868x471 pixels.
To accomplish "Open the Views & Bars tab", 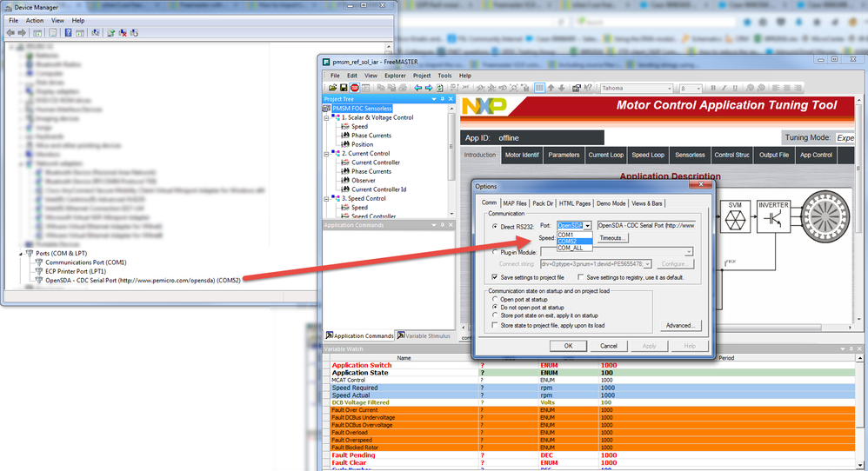I will [x=646, y=203].
